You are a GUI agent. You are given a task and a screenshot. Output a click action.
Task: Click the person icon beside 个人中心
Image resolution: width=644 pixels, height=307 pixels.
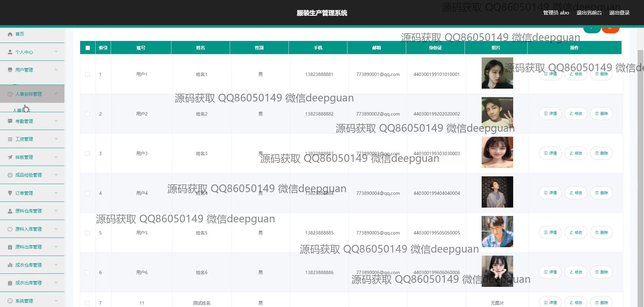click(10, 52)
